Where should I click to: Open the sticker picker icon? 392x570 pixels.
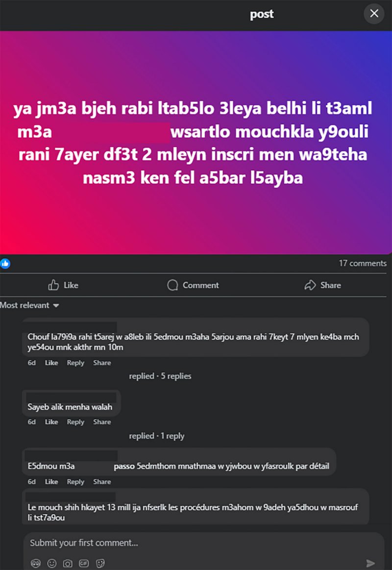point(100,563)
